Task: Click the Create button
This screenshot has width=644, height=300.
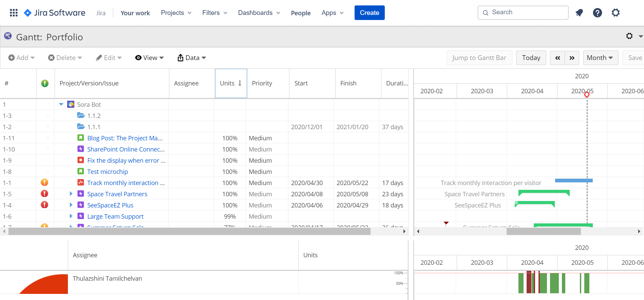Action: click(370, 13)
